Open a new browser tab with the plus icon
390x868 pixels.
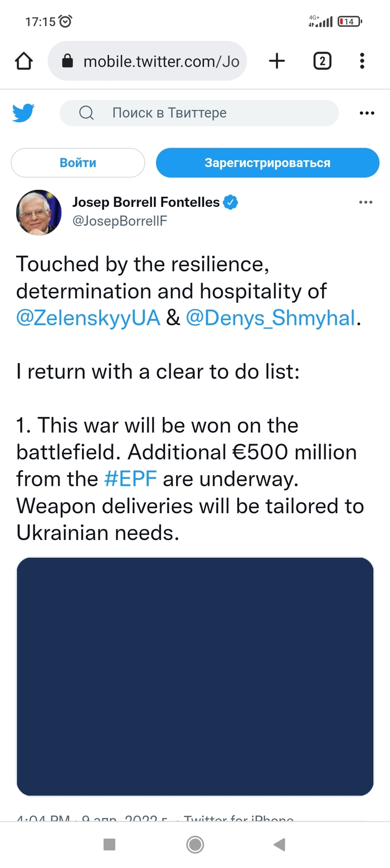[x=277, y=61]
